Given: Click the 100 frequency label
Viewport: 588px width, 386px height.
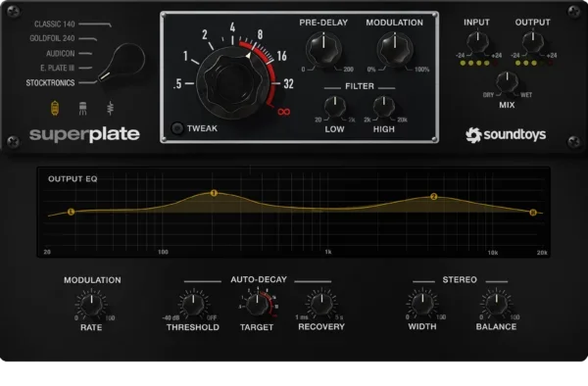Looking at the screenshot, I should click(163, 252).
